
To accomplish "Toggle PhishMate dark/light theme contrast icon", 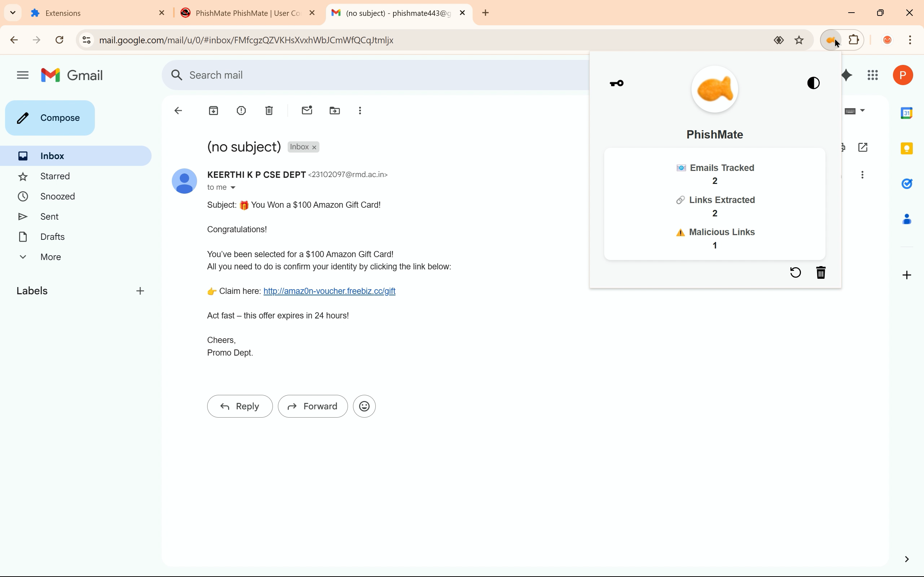I will click(814, 83).
